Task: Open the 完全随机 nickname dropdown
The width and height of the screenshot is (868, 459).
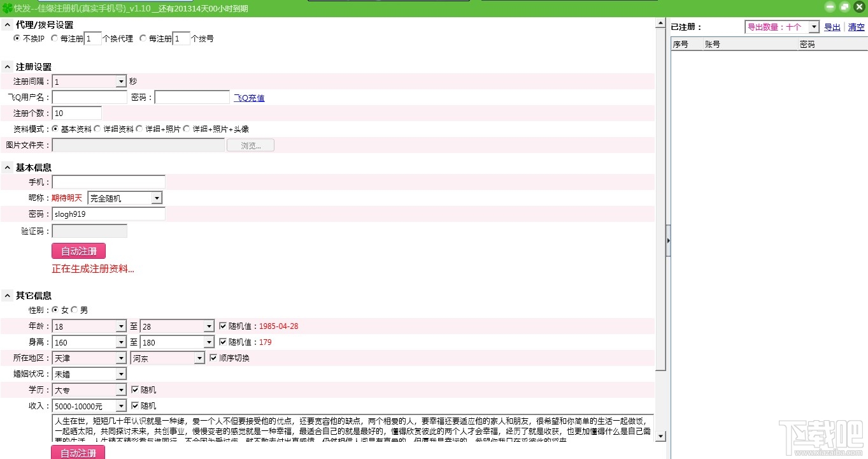Action: coord(157,198)
